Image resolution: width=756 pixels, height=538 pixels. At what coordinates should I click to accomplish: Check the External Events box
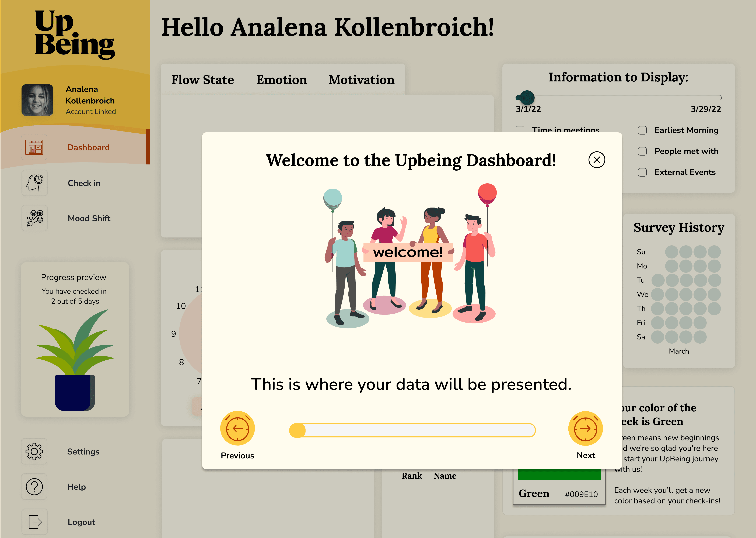(642, 172)
